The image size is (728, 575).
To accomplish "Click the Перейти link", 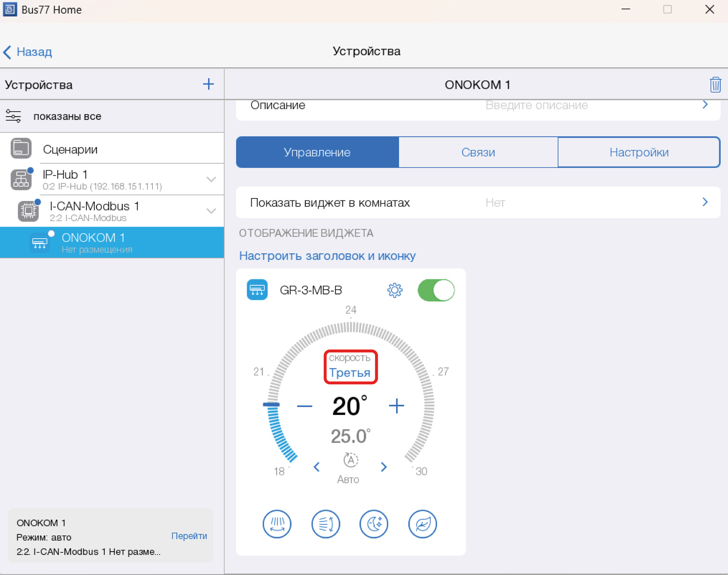I will pyautogui.click(x=189, y=536).
